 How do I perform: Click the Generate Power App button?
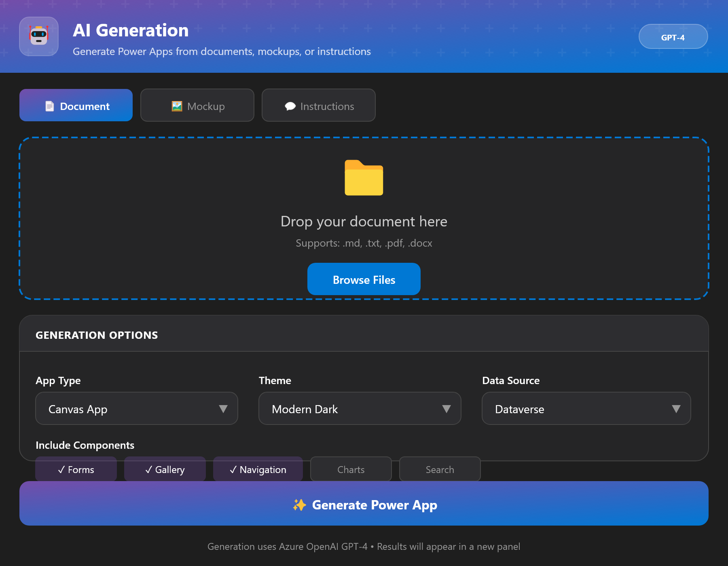pyautogui.click(x=364, y=505)
